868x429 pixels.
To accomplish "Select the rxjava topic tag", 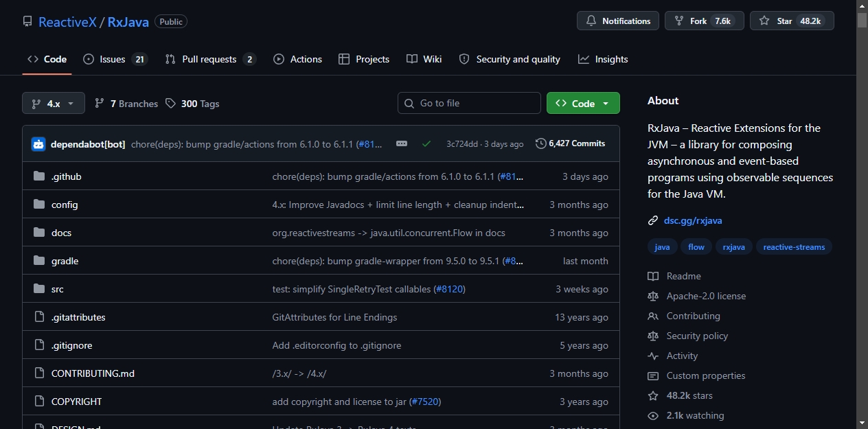I will (734, 247).
